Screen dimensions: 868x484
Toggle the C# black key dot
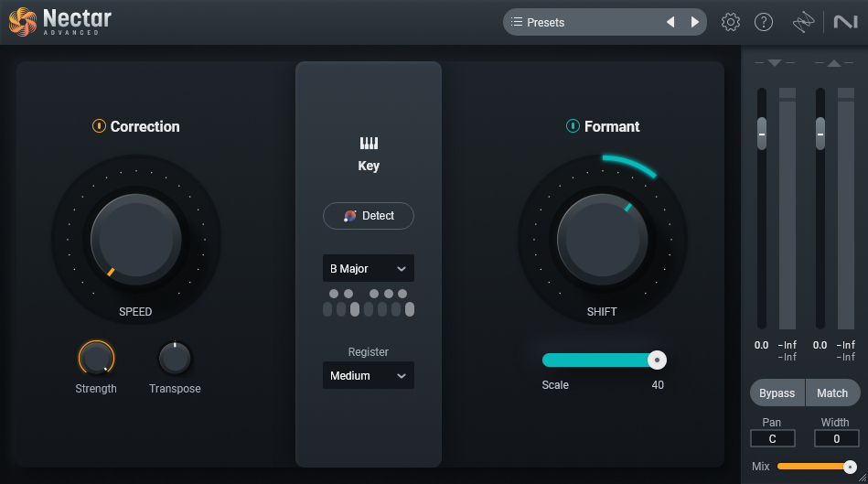pos(334,294)
